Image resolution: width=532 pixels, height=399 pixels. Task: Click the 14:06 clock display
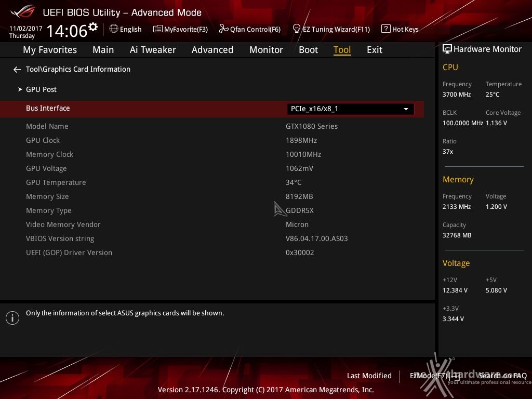coord(67,31)
